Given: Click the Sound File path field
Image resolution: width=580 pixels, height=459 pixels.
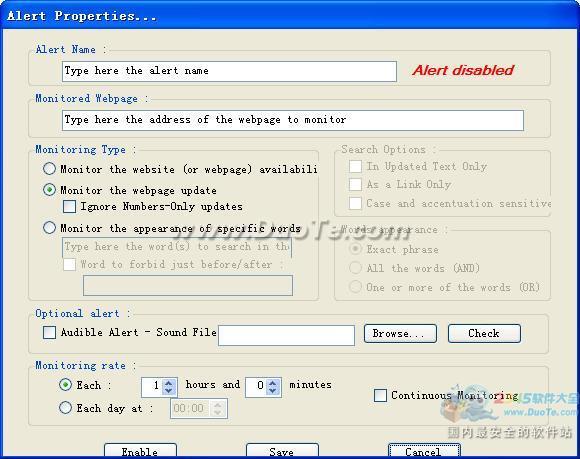Looking at the screenshot, I should pyautogui.click(x=286, y=335).
